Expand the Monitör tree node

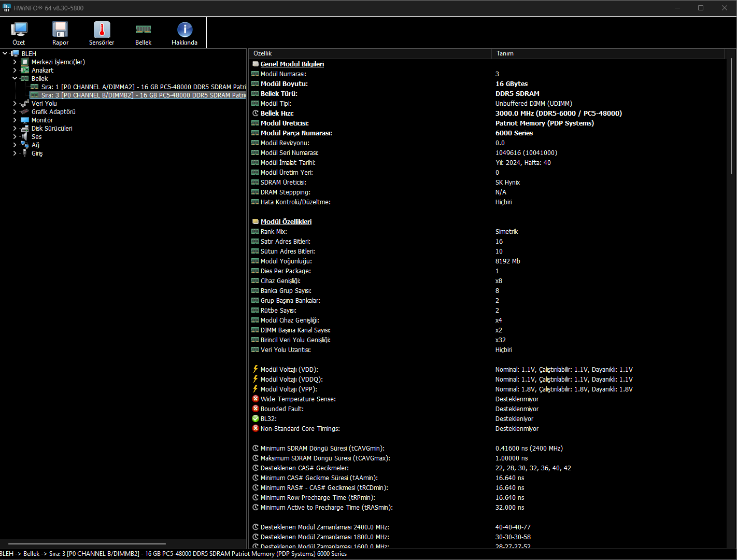click(15, 120)
